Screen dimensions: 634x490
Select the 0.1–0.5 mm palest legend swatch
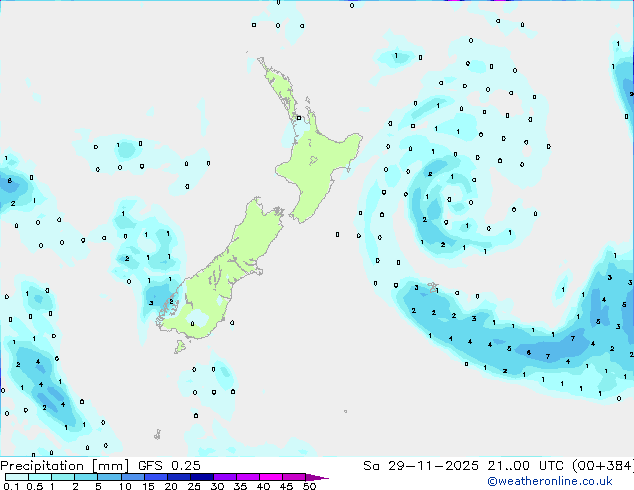[x=17, y=477]
